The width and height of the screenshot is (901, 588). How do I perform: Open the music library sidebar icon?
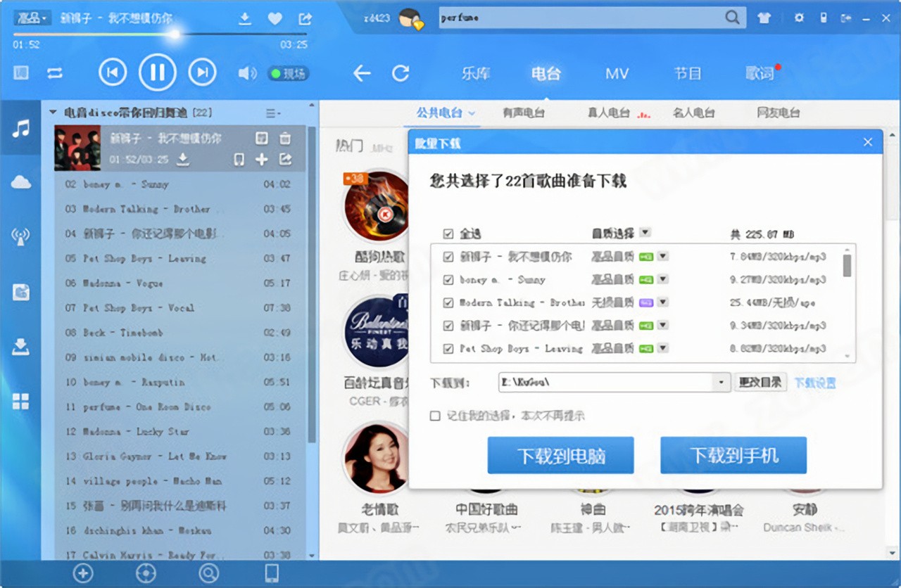(21, 130)
